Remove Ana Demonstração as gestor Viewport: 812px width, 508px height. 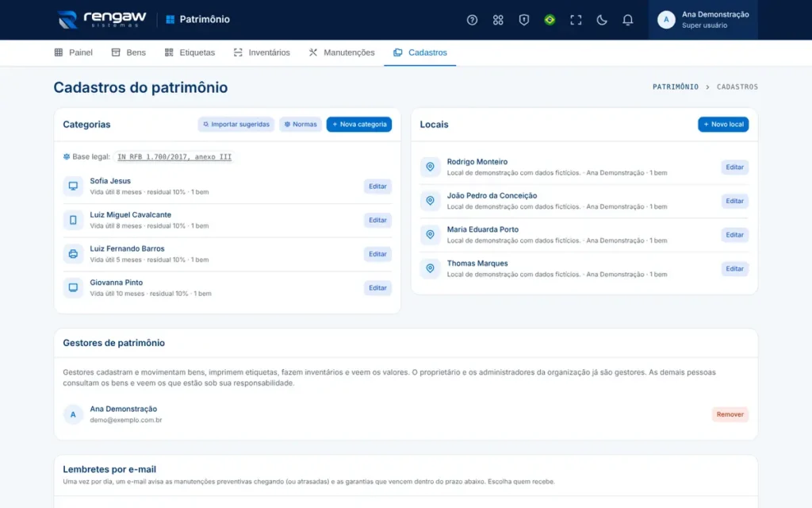pos(730,414)
